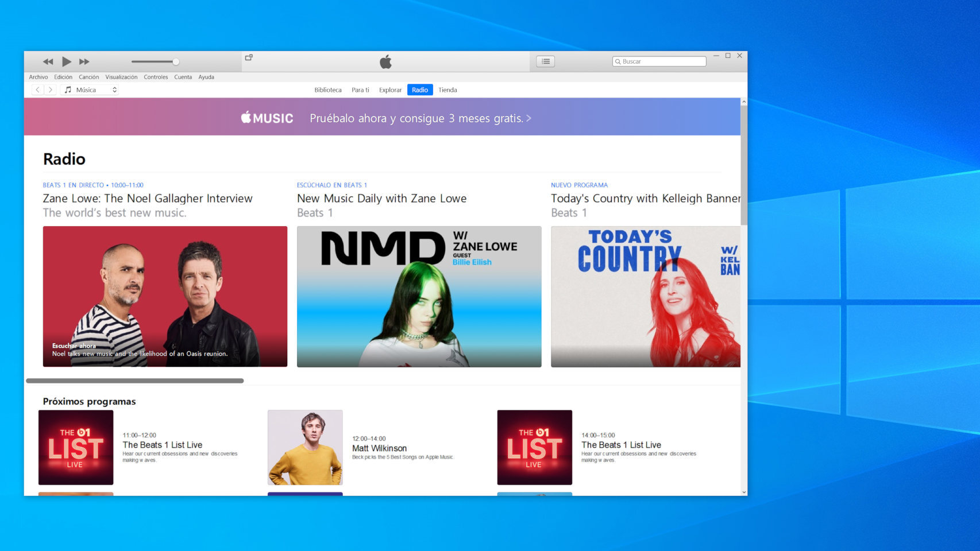Expand the Cuenta menu
This screenshot has height=551, width=980.
pyautogui.click(x=183, y=77)
